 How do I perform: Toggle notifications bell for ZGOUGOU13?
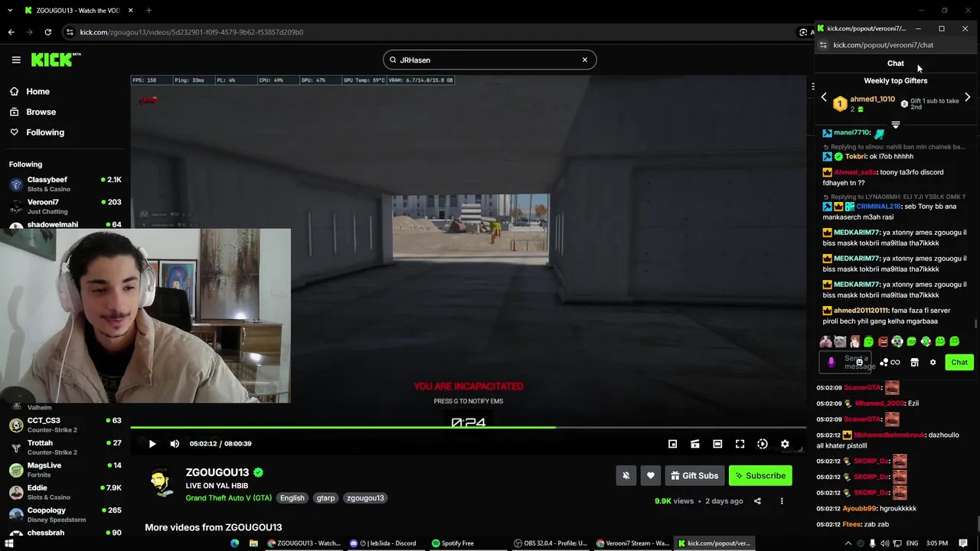(x=626, y=475)
